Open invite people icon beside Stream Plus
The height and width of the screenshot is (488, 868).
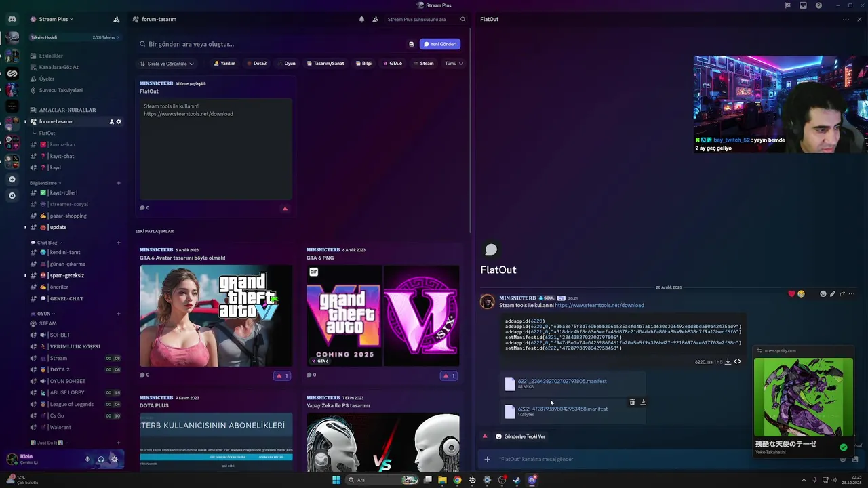click(116, 19)
